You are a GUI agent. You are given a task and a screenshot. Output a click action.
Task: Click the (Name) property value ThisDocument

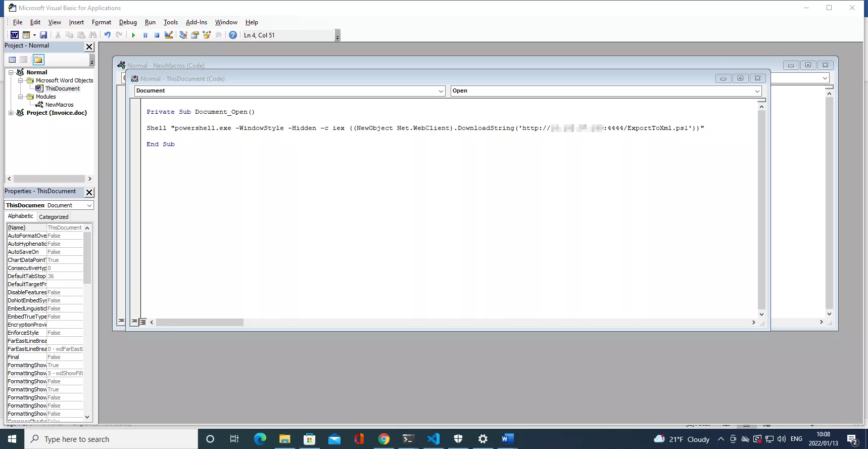[65, 228]
